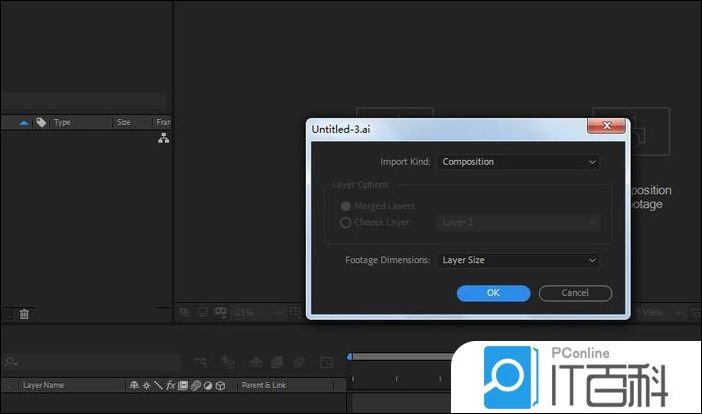Screen dimensions: 702x414
Task: Click the shy layer switch column icon
Action: tap(134, 385)
